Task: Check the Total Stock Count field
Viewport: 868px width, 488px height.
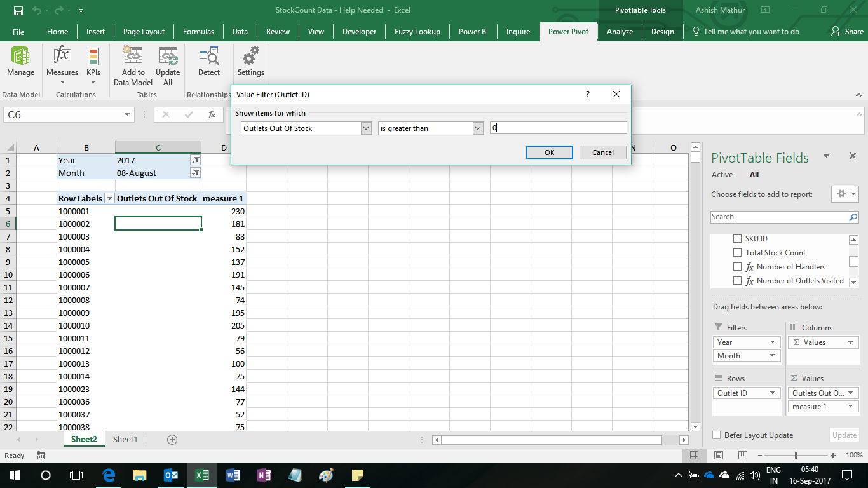Action: point(738,253)
